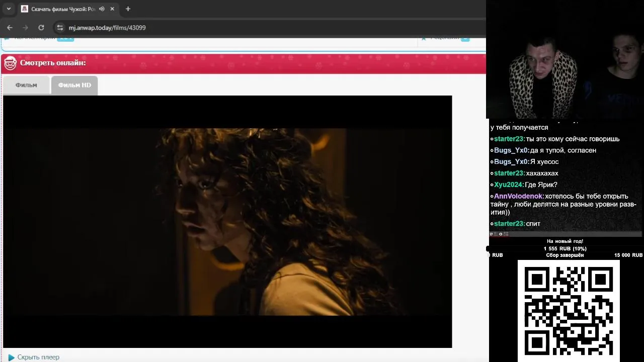
Task: Click the webcam feed in the stream overlay
Action: tap(565, 59)
